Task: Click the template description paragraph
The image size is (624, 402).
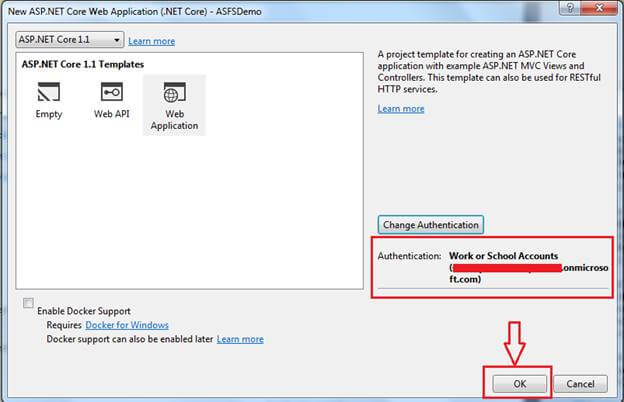Action: point(489,72)
